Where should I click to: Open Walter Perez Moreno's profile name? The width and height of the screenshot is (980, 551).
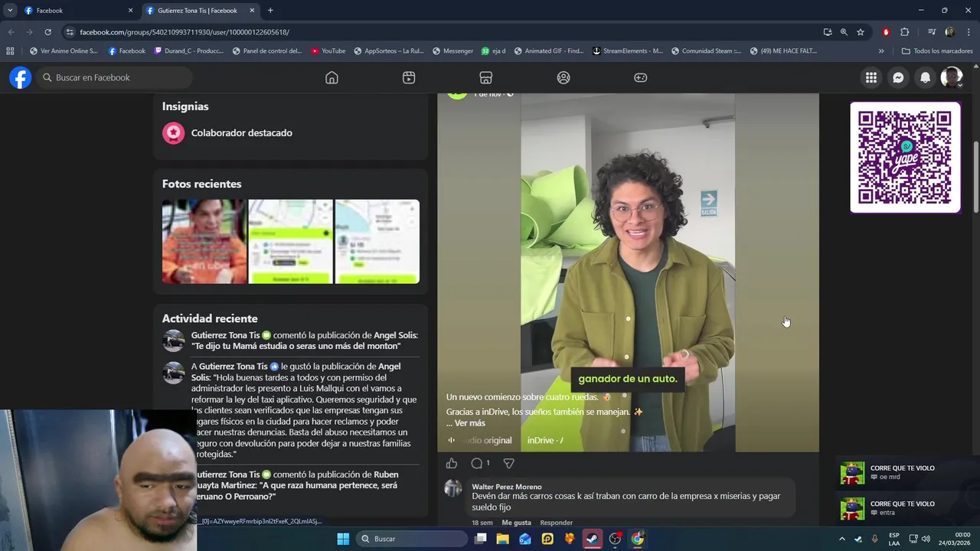click(507, 487)
